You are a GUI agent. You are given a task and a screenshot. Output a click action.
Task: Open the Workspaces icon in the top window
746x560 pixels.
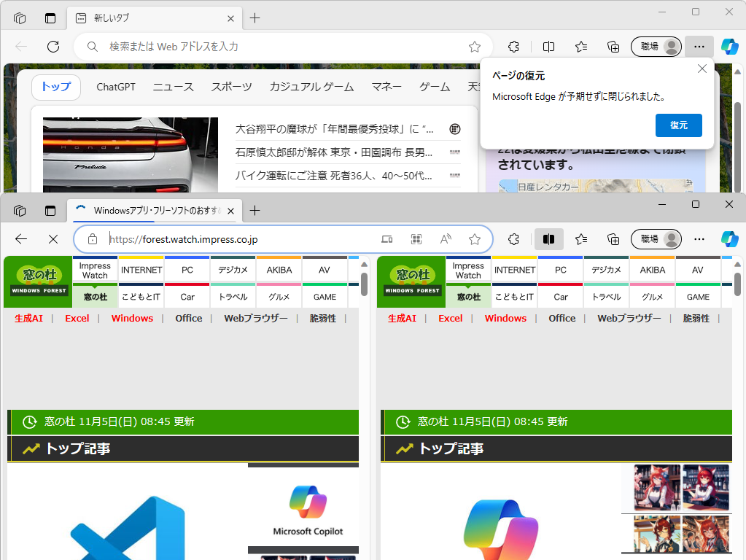[x=19, y=17]
